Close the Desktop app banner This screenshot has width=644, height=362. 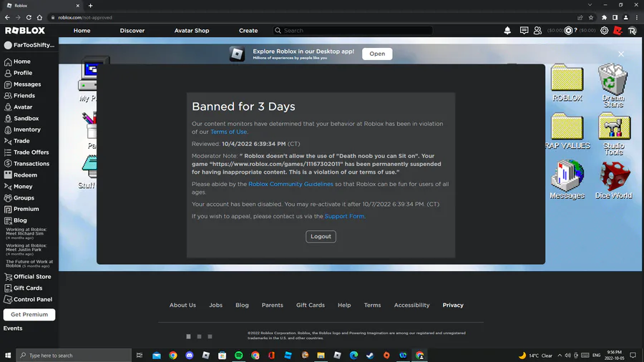(621, 54)
